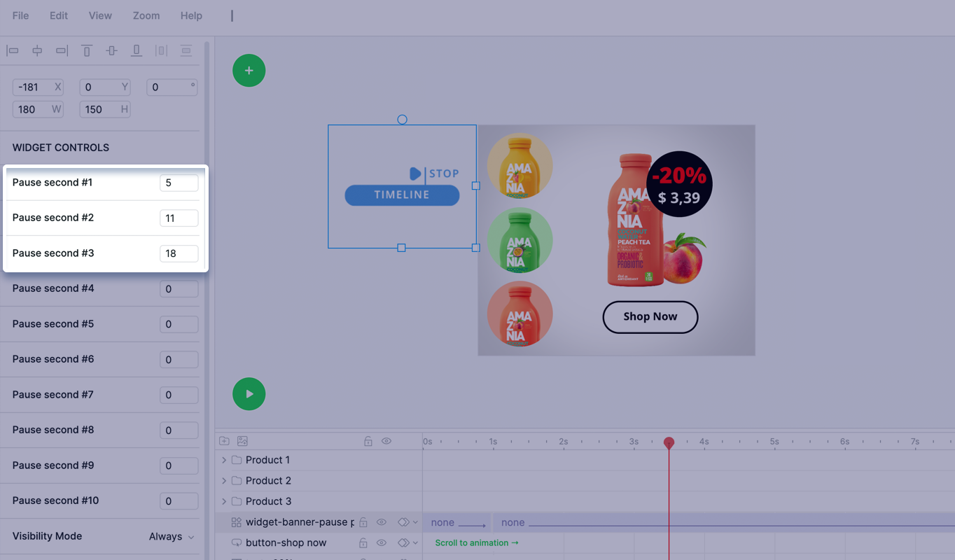Click the rotation degree field
The height and width of the screenshot is (560, 955).
click(x=172, y=87)
